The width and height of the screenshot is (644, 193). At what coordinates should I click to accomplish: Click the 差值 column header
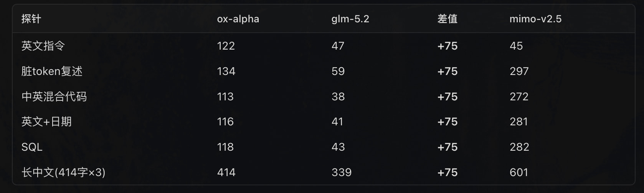coord(447,19)
